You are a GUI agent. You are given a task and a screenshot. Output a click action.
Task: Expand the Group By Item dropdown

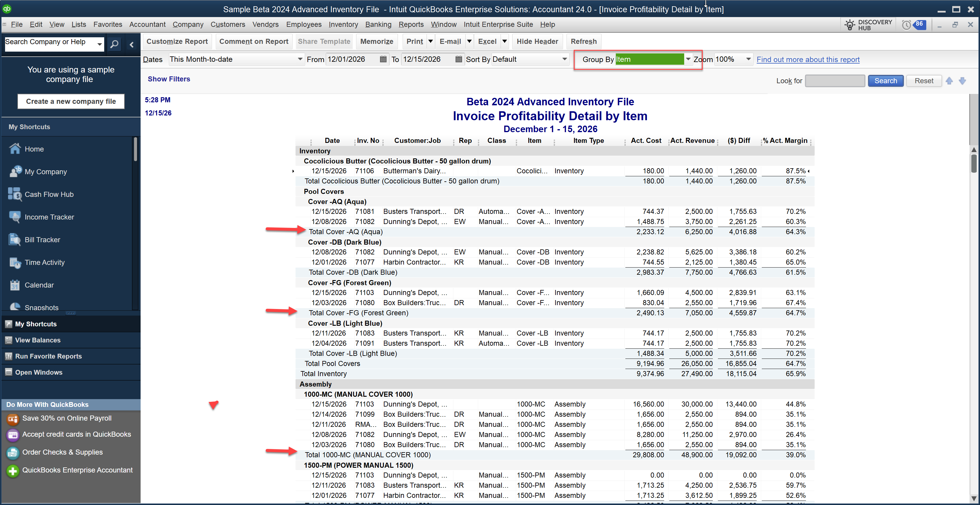[688, 59]
